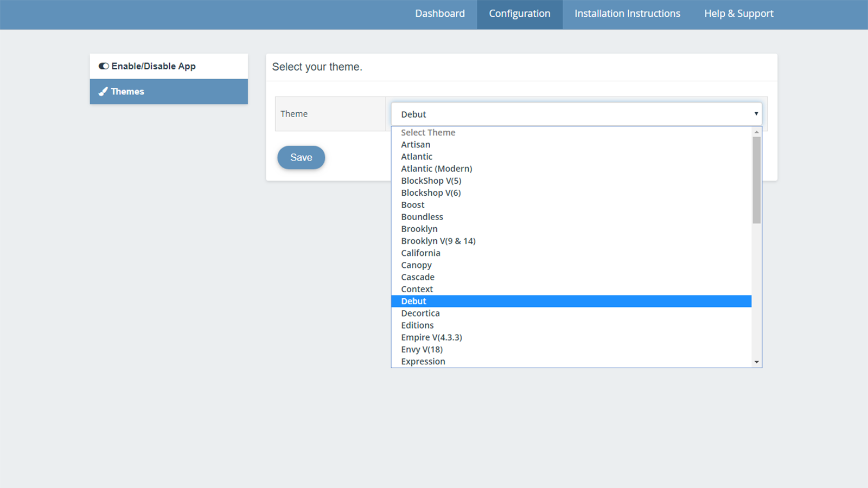Select BlockShop V(5) option
This screenshot has width=868, height=488.
571,181
